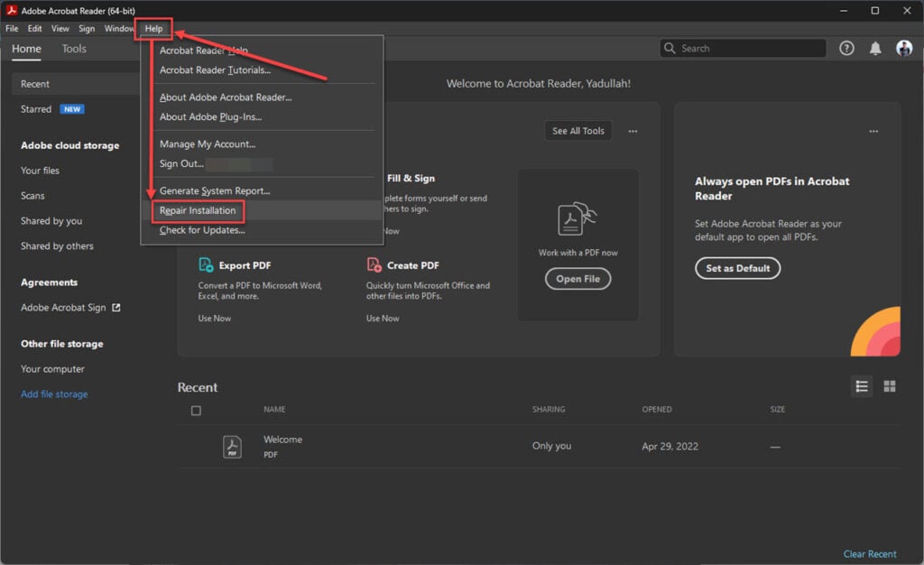Image resolution: width=924 pixels, height=565 pixels.
Task: Open Shared by you in sidebar
Action: (x=51, y=221)
